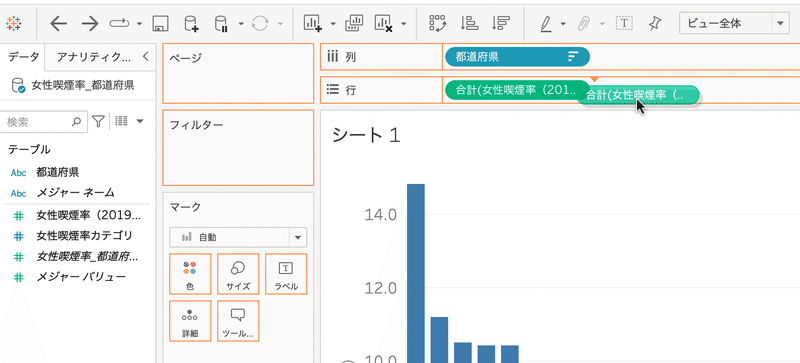The image size is (800, 363).
Task: Save the workbook with disk icon
Action: point(160,23)
